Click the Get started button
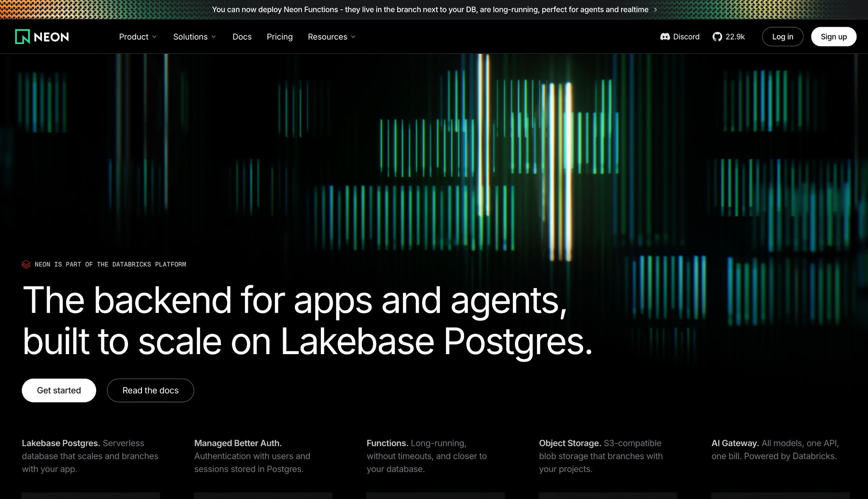 click(59, 391)
